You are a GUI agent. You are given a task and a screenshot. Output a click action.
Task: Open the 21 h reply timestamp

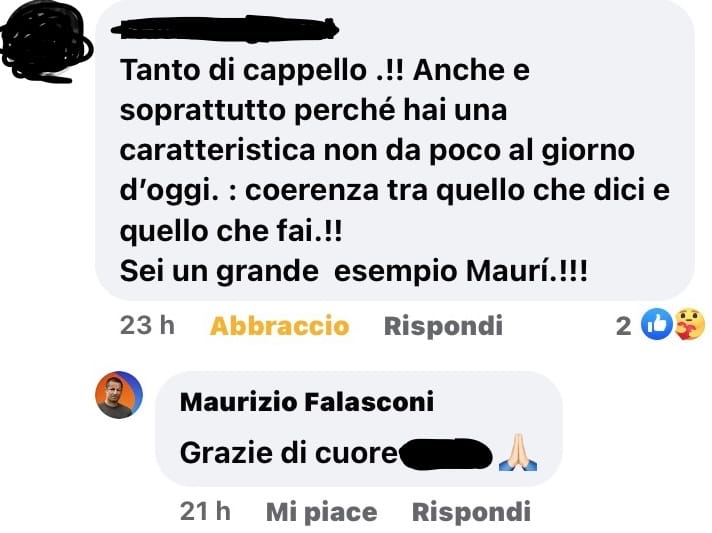tap(205, 512)
